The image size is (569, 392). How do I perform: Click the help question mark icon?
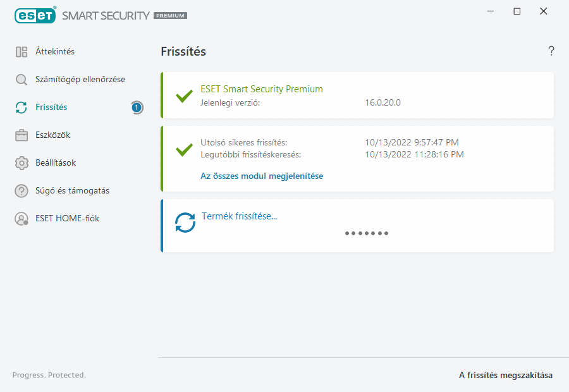click(551, 51)
